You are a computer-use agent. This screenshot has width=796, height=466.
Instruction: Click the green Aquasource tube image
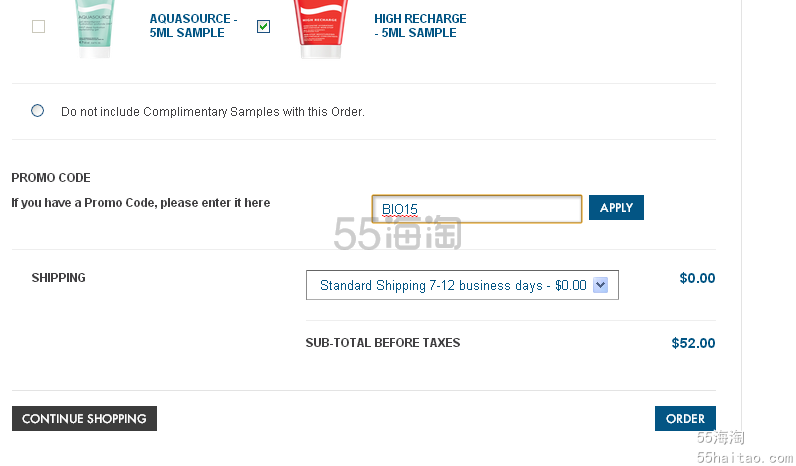[x=95, y=28]
